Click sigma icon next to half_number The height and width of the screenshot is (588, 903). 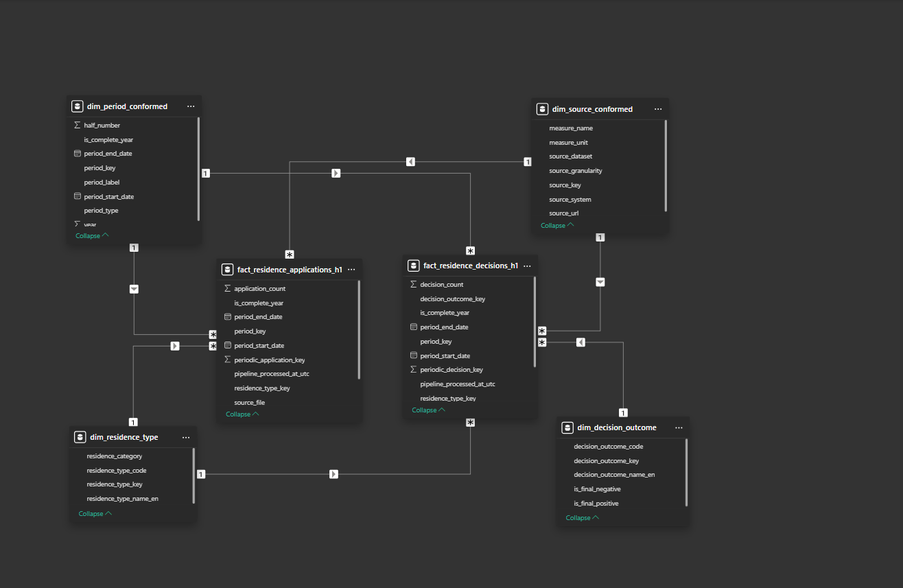pyautogui.click(x=77, y=126)
